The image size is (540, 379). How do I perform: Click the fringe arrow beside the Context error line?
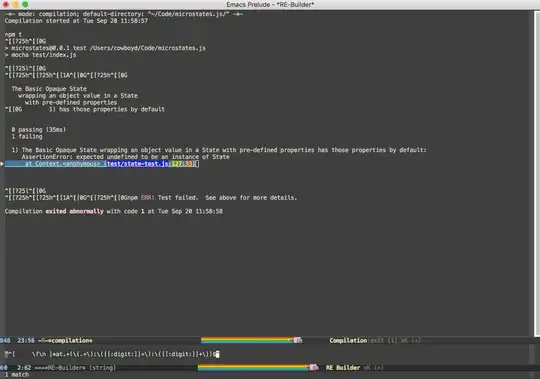(x=2, y=164)
